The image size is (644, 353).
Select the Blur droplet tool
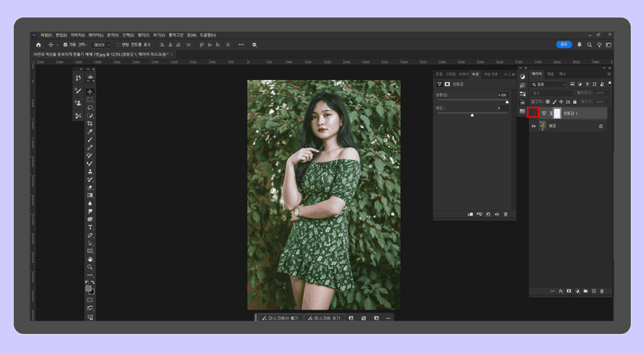[90, 203]
